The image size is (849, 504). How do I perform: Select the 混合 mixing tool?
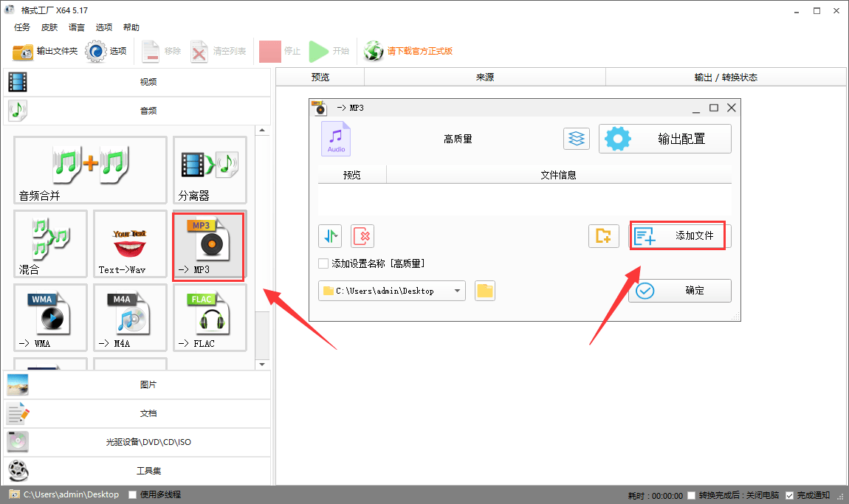tap(50, 244)
